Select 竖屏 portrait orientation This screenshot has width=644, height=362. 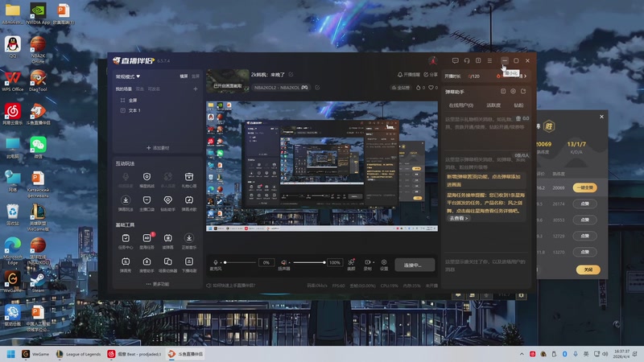click(x=196, y=76)
